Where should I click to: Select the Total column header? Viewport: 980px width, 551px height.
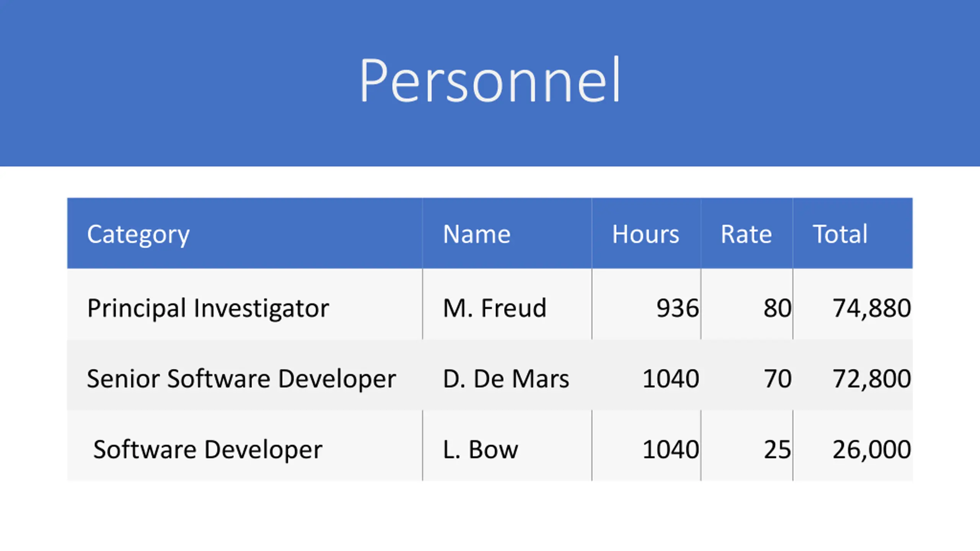pos(853,233)
